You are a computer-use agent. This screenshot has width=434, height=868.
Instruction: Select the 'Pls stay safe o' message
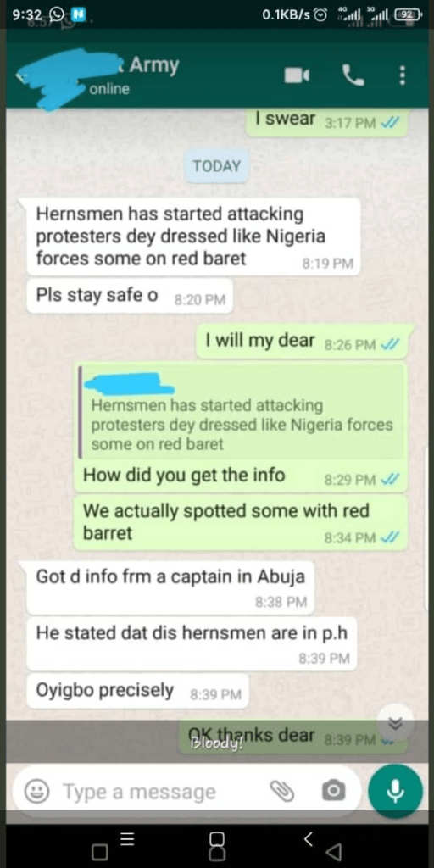click(x=130, y=297)
